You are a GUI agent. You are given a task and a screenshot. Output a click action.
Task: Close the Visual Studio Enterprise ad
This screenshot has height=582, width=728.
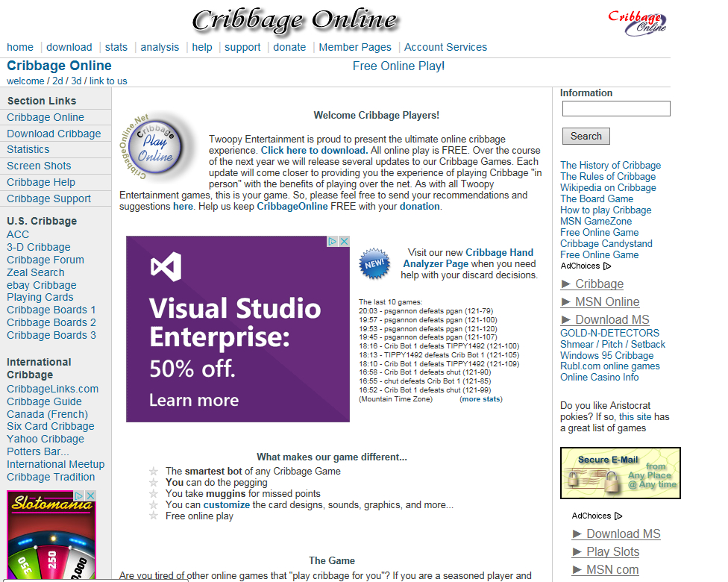point(344,242)
